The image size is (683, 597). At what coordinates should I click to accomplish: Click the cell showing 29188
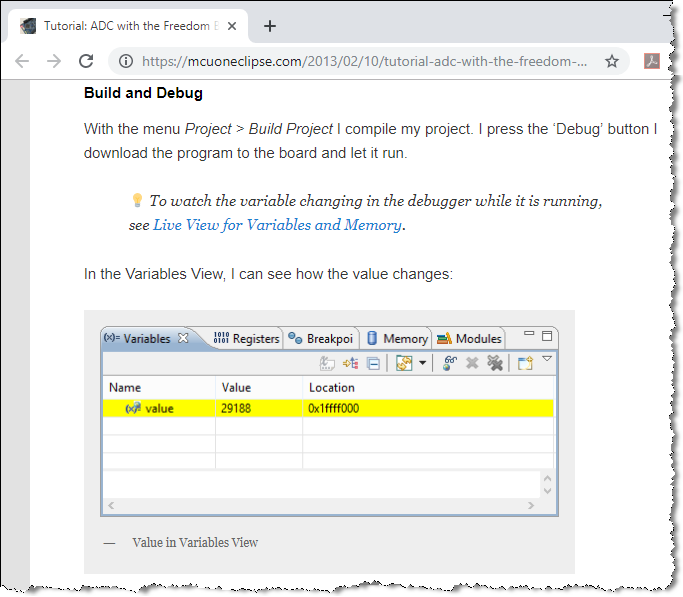259,408
